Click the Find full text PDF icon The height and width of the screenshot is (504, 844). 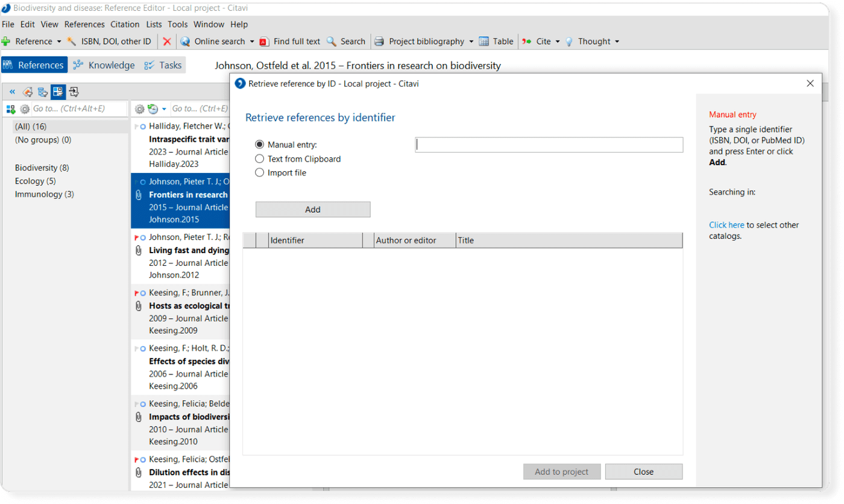coord(265,41)
